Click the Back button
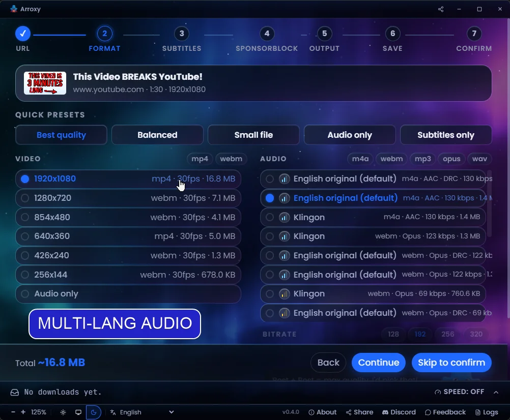Screen dimensions: 510x420 point(328,363)
